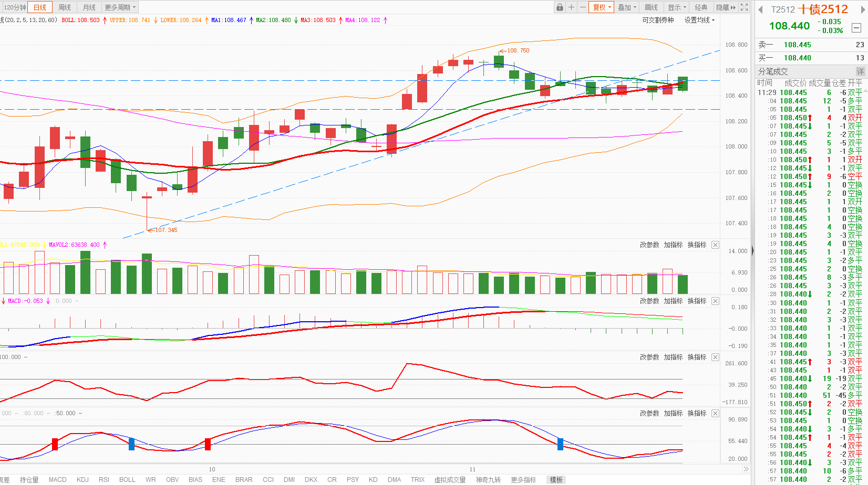Select the ENE indicator tab
The image size is (868, 485).
(x=219, y=480)
